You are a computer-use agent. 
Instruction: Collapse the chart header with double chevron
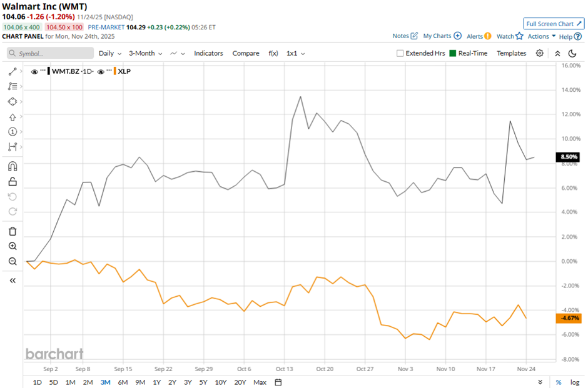point(557,54)
